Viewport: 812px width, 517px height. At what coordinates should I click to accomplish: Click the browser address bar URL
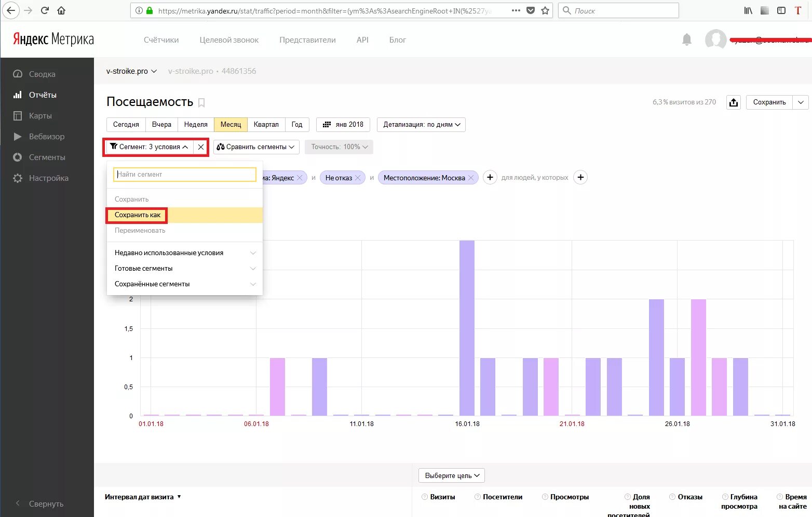(x=324, y=10)
